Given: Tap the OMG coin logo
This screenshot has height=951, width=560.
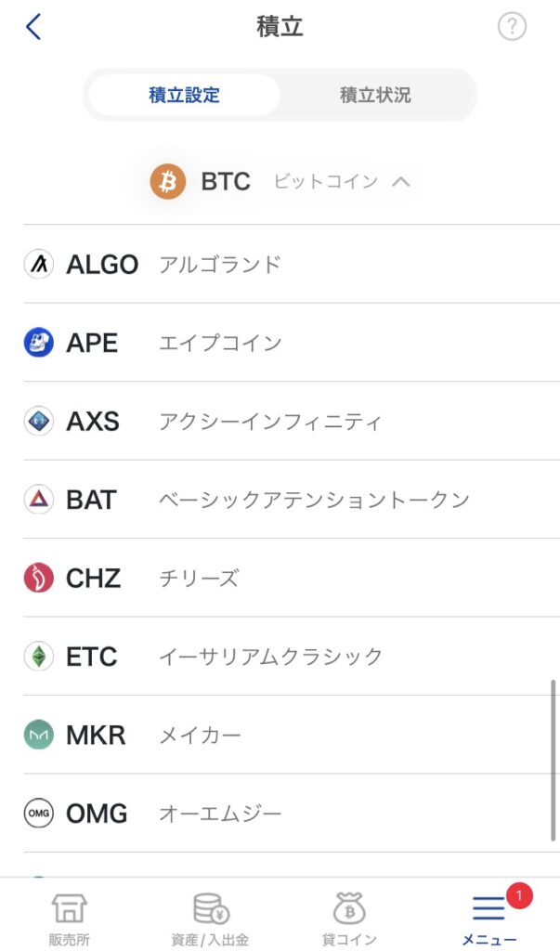Looking at the screenshot, I should [x=38, y=814].
